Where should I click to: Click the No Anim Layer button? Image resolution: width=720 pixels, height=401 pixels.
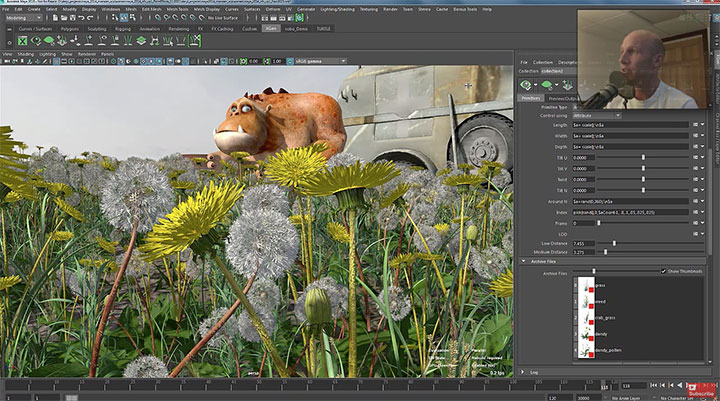tap(627, 398)
